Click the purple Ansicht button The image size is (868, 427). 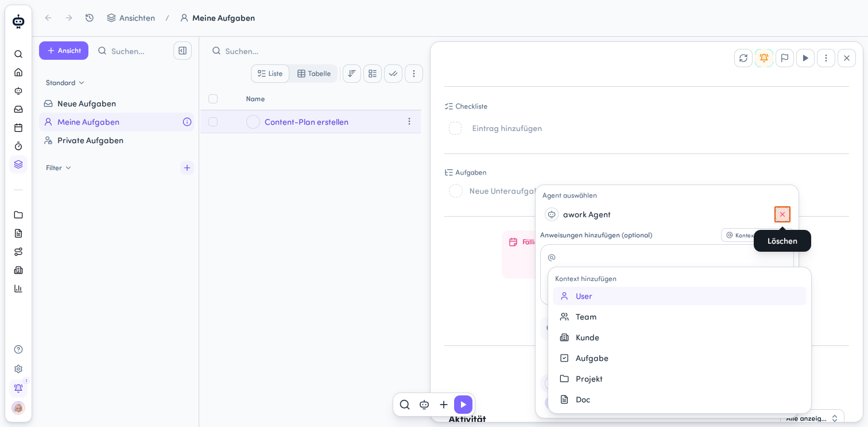(64, 51)
